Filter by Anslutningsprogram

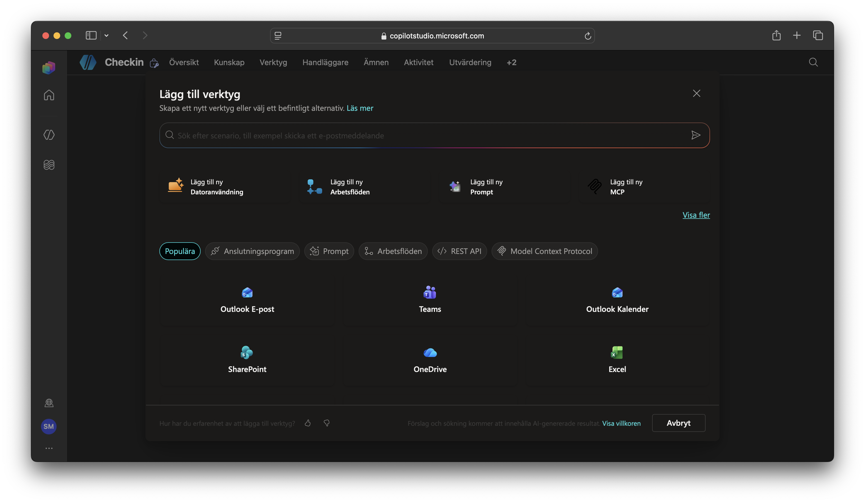tap(252, 251)
